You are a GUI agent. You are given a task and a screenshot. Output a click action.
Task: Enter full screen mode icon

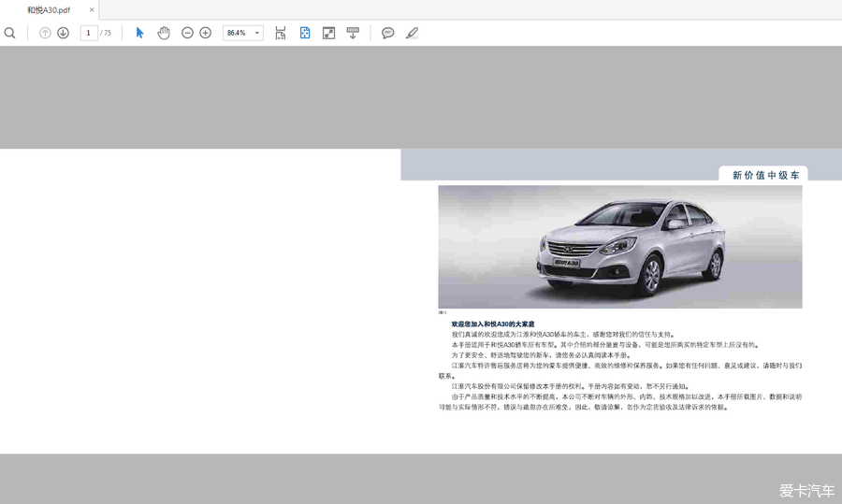pyautogui.click(x=328, y=34)
